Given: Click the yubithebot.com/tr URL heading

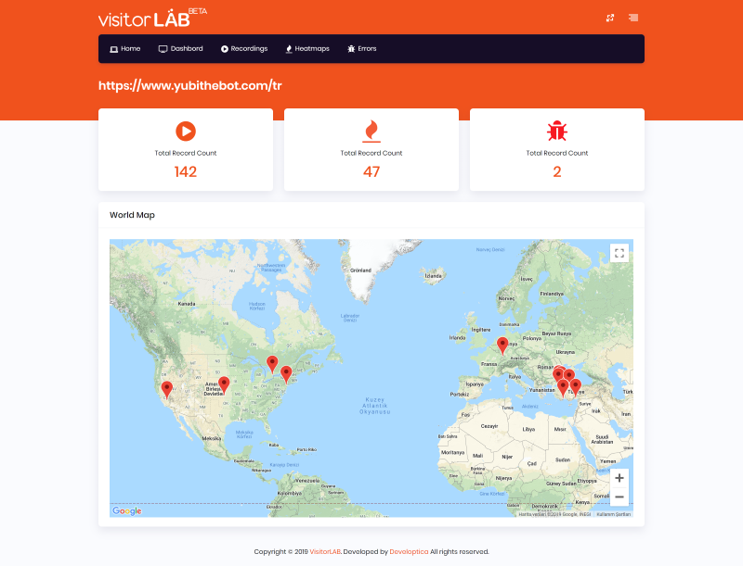Looking at the screenshot, I should click(190, 86).
